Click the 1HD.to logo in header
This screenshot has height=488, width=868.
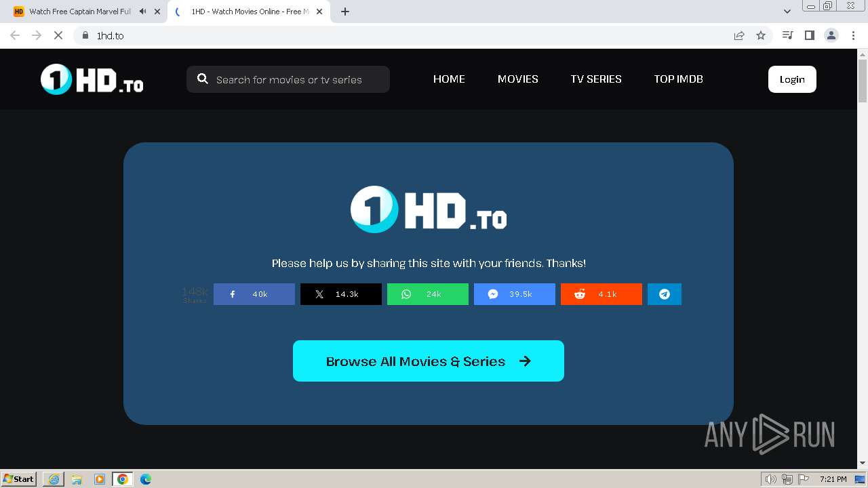tap(92, 79)
